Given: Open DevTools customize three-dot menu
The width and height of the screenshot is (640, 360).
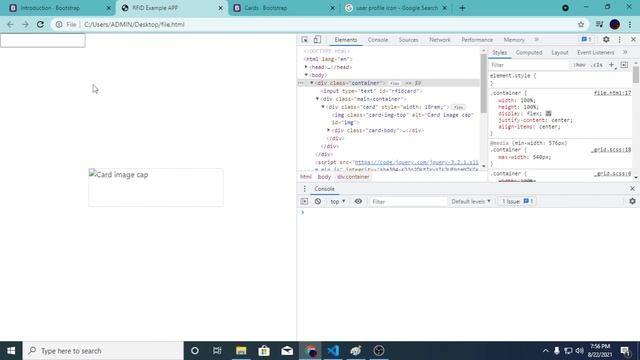Looking at the screenshot, I should (x=620, y=40).
